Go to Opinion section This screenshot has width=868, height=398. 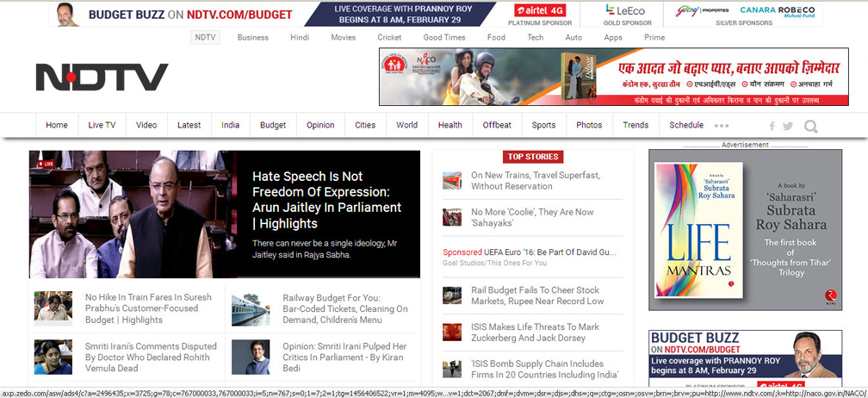click(x=320, y=125)
